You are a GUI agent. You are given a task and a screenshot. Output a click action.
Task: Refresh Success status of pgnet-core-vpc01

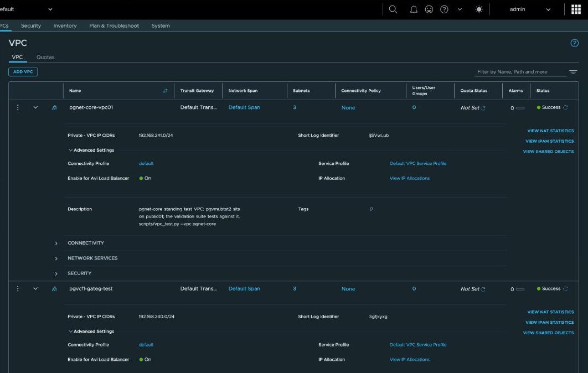coord(565,107)
